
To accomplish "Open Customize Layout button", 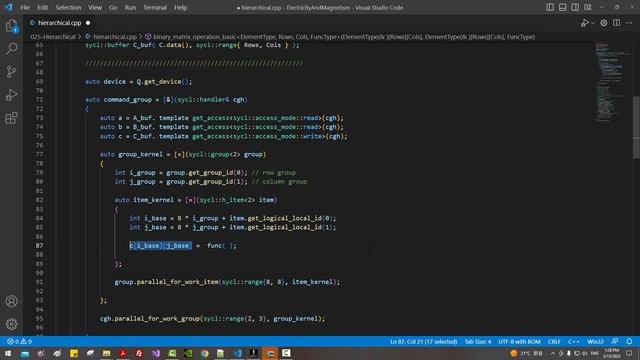I will [588, 7].
